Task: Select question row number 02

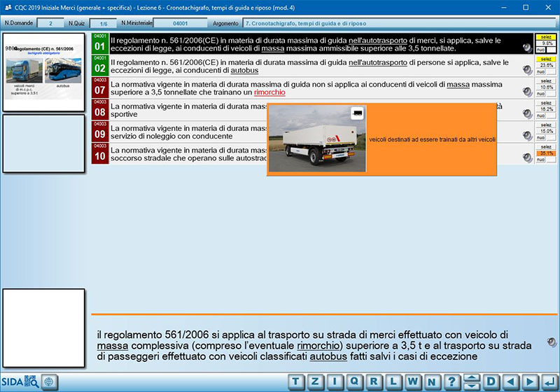Action: click(100, 66)
